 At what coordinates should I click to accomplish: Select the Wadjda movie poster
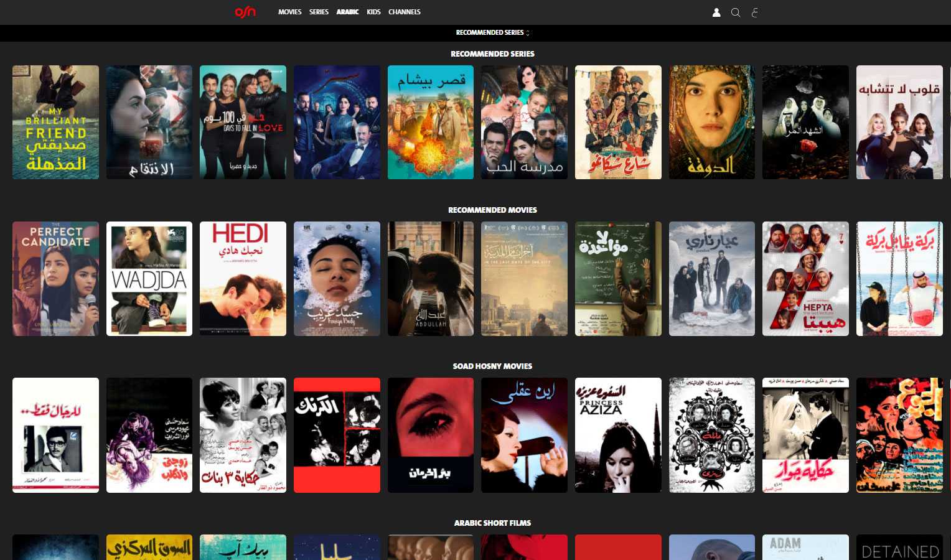[x=149, y=279]
